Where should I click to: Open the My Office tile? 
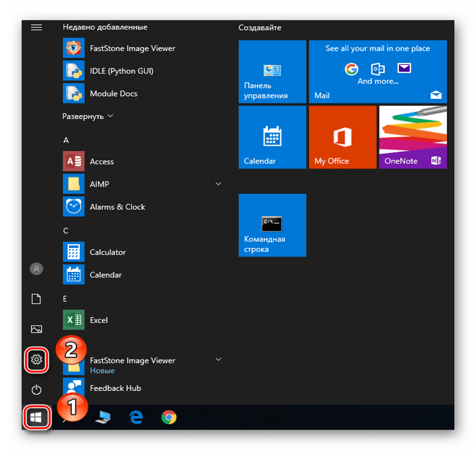tap(342, 137)
